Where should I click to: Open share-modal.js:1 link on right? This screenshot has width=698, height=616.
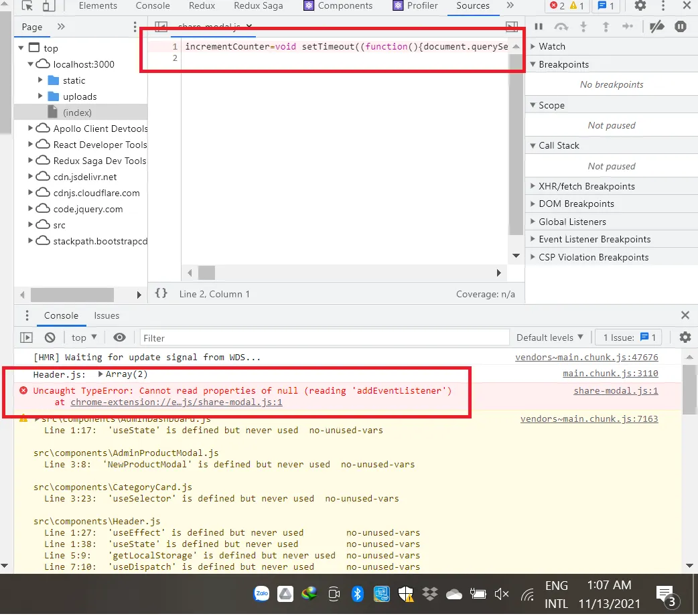pos(616,390)
